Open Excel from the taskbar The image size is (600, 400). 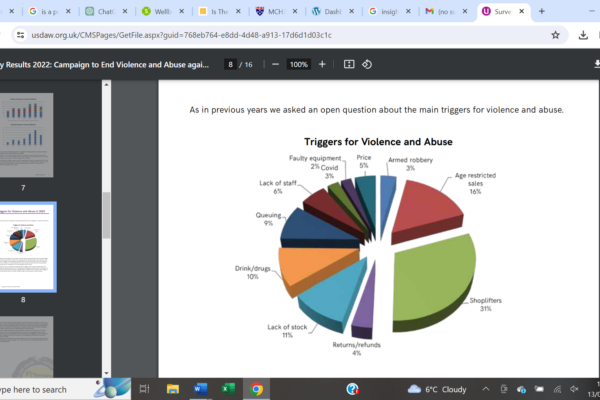[x=227, y=388]
